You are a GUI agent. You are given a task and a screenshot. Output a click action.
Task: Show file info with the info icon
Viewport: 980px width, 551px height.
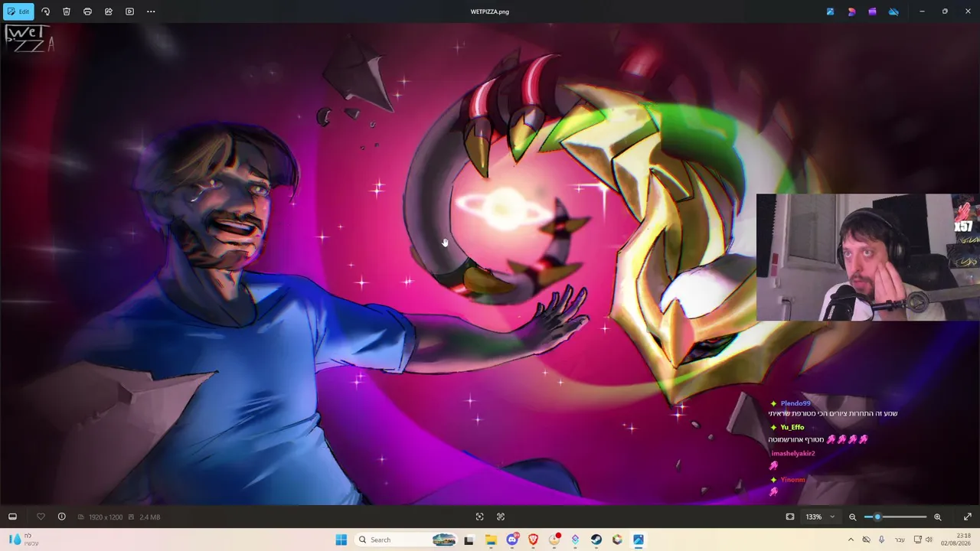point(62,517)
